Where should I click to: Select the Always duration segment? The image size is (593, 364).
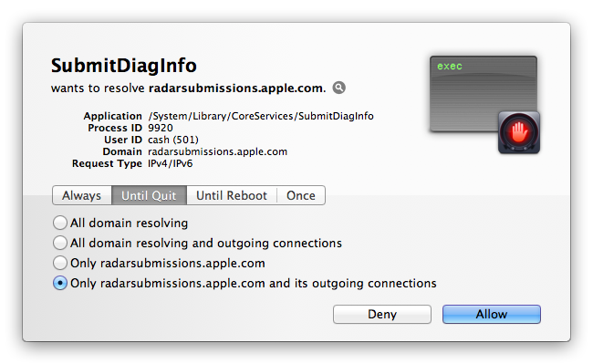click(82, 195)
